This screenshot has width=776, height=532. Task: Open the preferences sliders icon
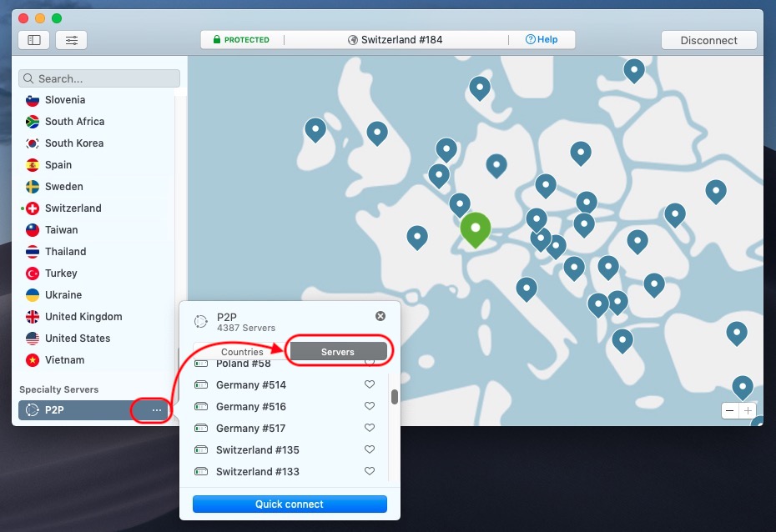pos(71,40)
